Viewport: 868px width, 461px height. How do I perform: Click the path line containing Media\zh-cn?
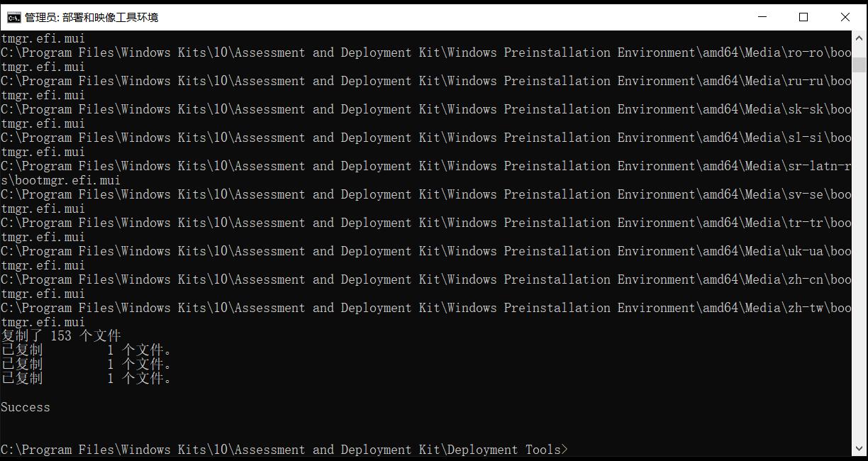(x=425, y=279)
